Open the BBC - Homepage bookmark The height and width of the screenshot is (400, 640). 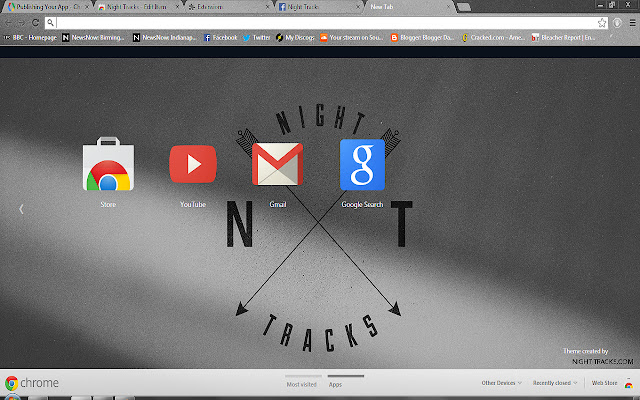coord(31,38)
